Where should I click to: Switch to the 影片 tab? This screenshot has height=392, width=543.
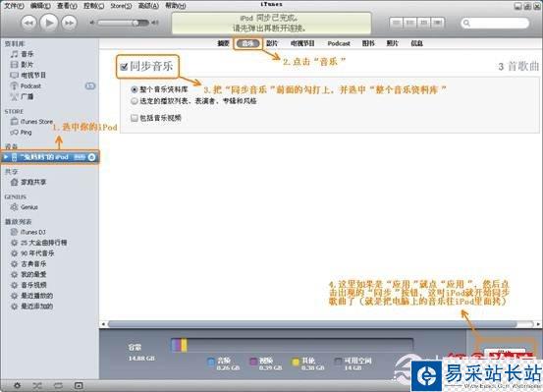pyautogui.click(x=272, y=43)
